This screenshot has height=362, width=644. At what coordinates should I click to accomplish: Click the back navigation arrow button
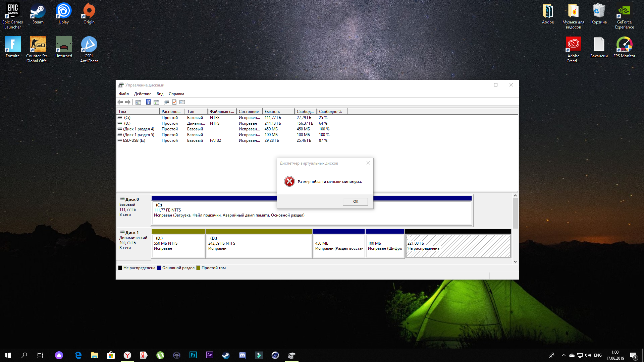[x=120, y=102]
